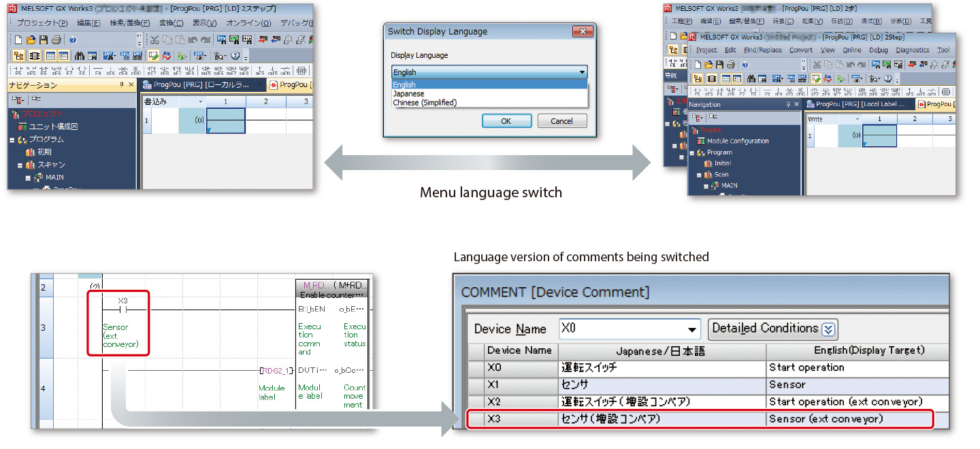Open Help via the question mark toolbar icon

[73, 40]
